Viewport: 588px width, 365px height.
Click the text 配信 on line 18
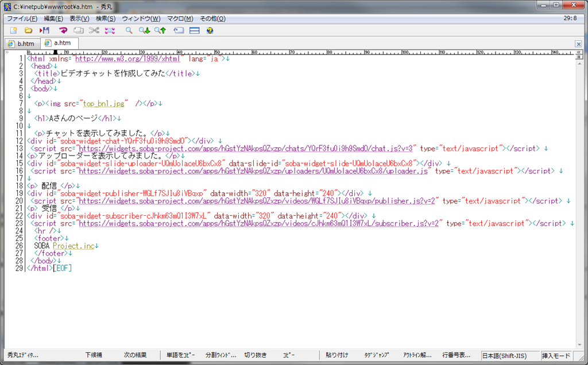49,186
